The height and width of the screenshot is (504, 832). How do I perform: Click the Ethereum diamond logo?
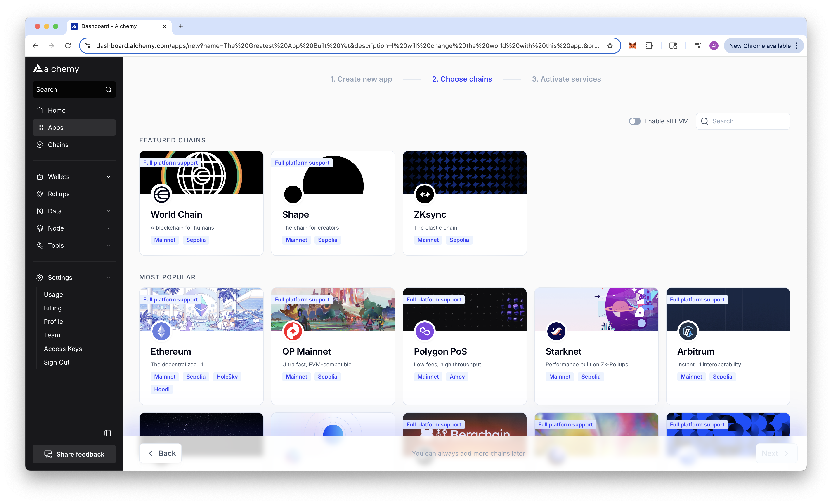(x=161, y=331)
